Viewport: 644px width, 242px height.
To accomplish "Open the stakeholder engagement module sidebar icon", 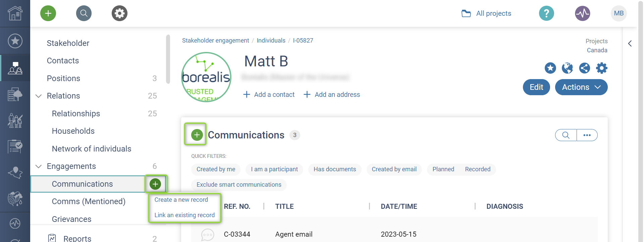I will coord(15,68).
